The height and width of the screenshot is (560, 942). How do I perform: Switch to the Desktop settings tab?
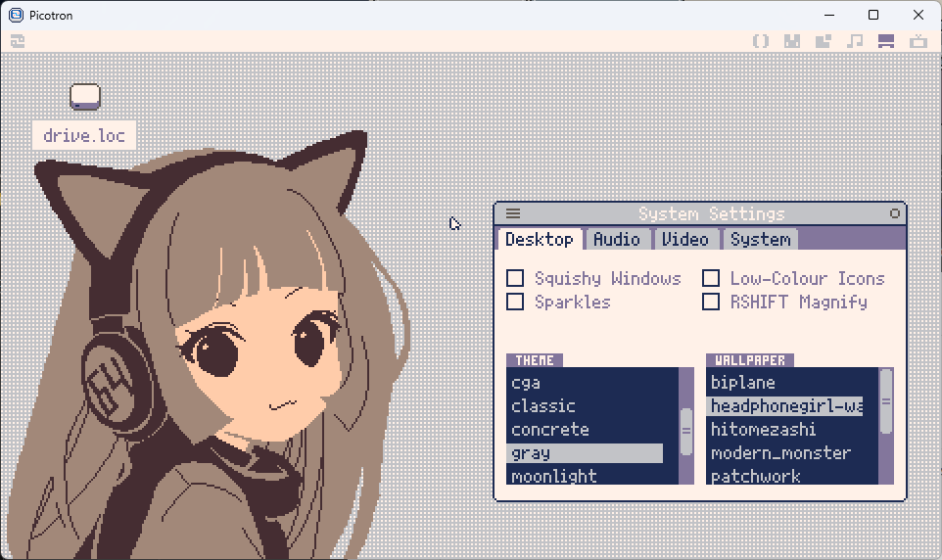click(x=539, y=239)
